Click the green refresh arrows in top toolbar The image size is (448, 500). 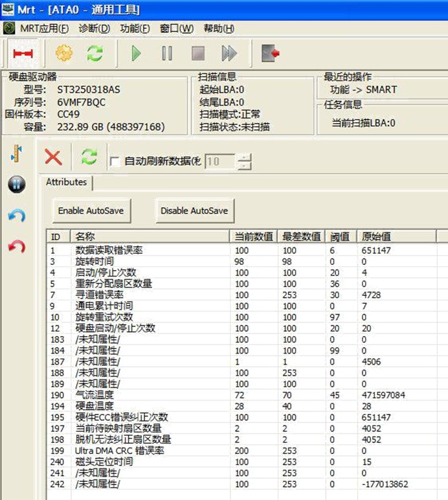point(95,53)
